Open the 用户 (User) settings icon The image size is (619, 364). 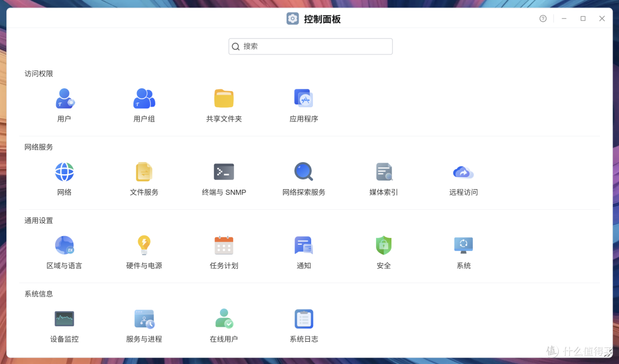(x=64, y=99)
